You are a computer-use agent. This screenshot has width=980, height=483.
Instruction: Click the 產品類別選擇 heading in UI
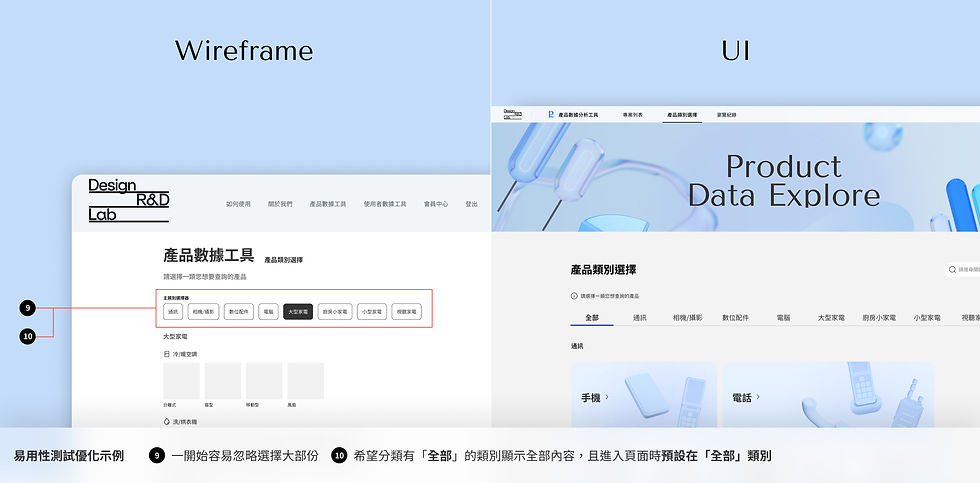point(603,270)
